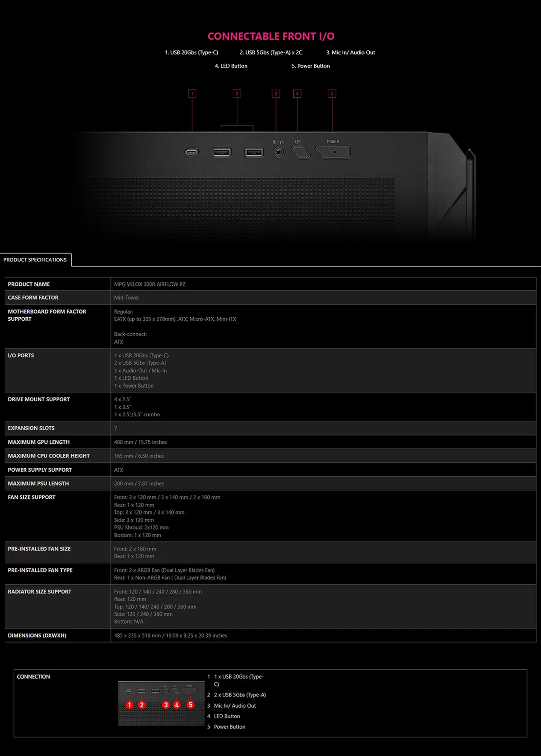Screen dimensions: 541x756
Task: Click the '4. LED Button' caption
Action: [231, 66]
